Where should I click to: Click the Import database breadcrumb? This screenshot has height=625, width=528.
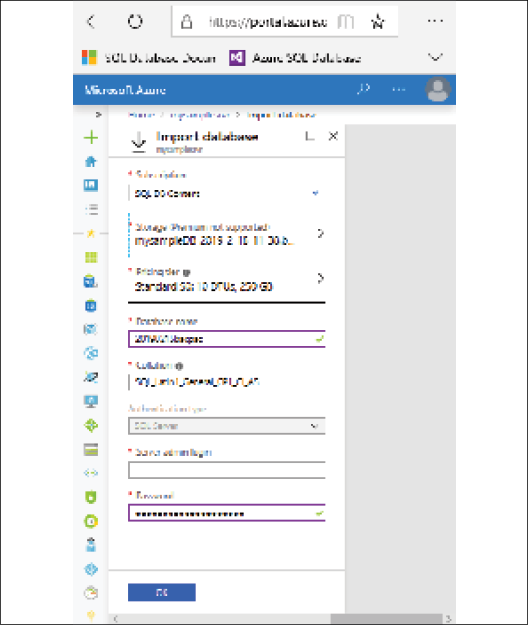(x=281, y=115)
